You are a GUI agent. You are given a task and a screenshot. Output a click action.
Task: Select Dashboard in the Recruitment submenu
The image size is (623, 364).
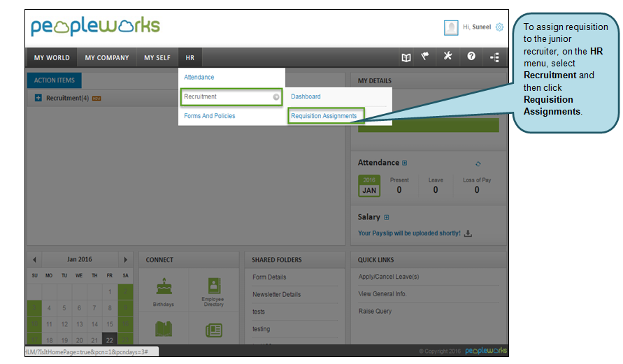coord(306,96)
